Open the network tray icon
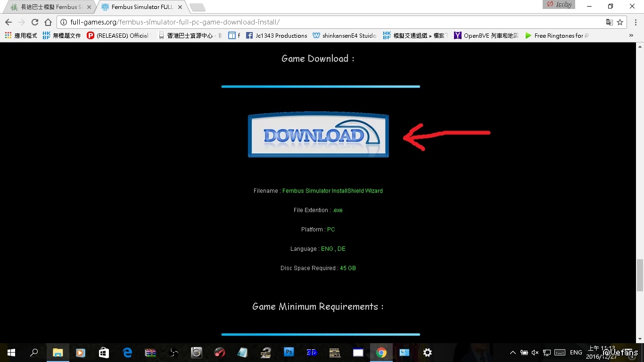 click(x=547, y=352)
